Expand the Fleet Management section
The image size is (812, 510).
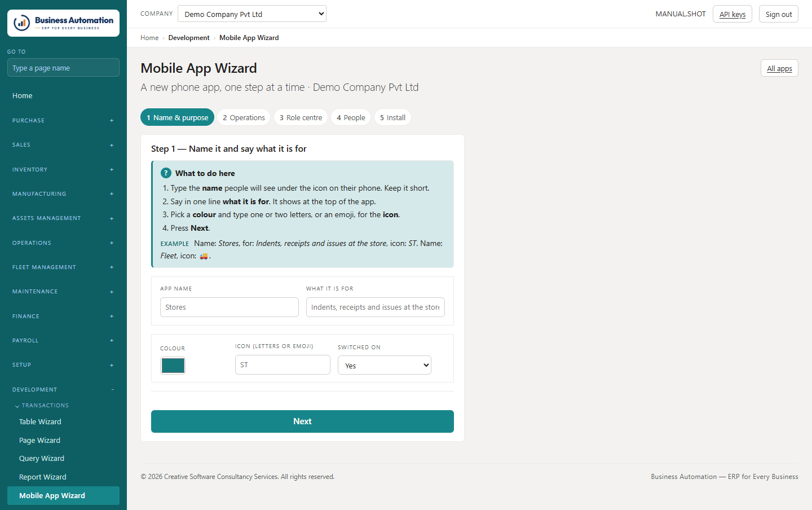63,267
